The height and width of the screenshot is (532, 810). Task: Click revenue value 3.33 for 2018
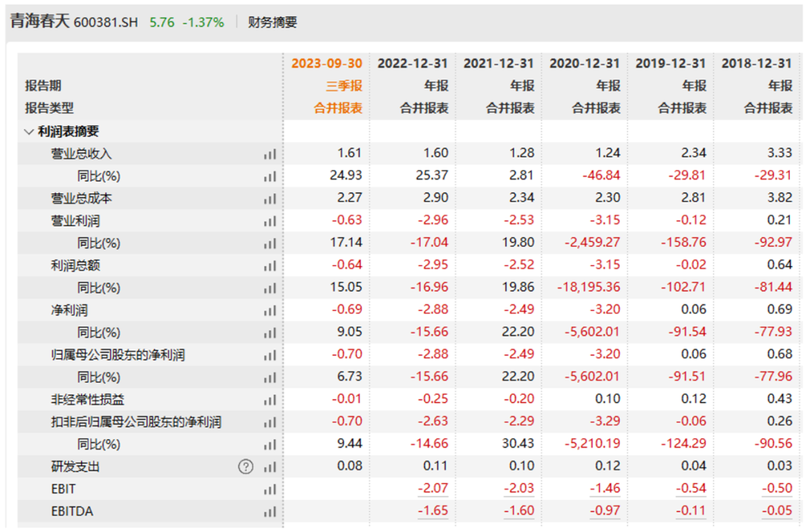[779, 153]
